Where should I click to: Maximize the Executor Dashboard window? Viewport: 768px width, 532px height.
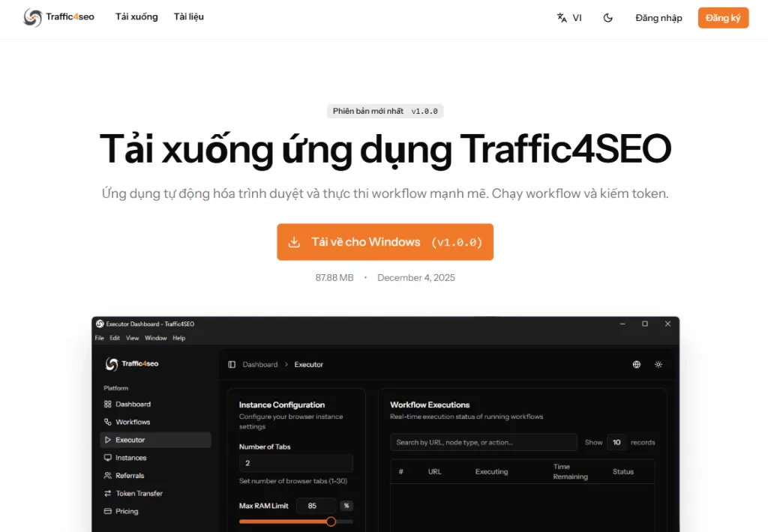point(645,324)
